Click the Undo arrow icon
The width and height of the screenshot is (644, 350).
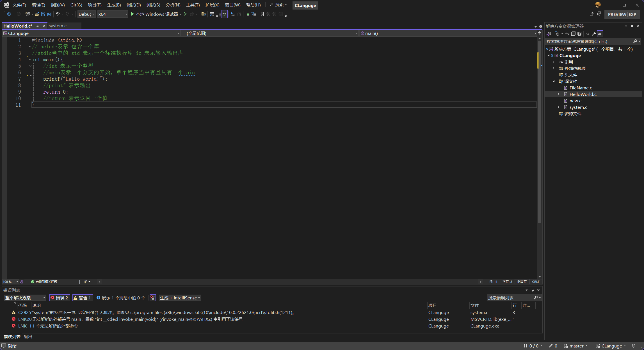(x=58, y=14)
